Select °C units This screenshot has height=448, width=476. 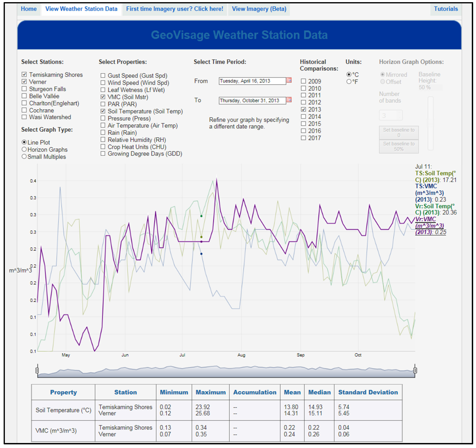click(349, 75)
